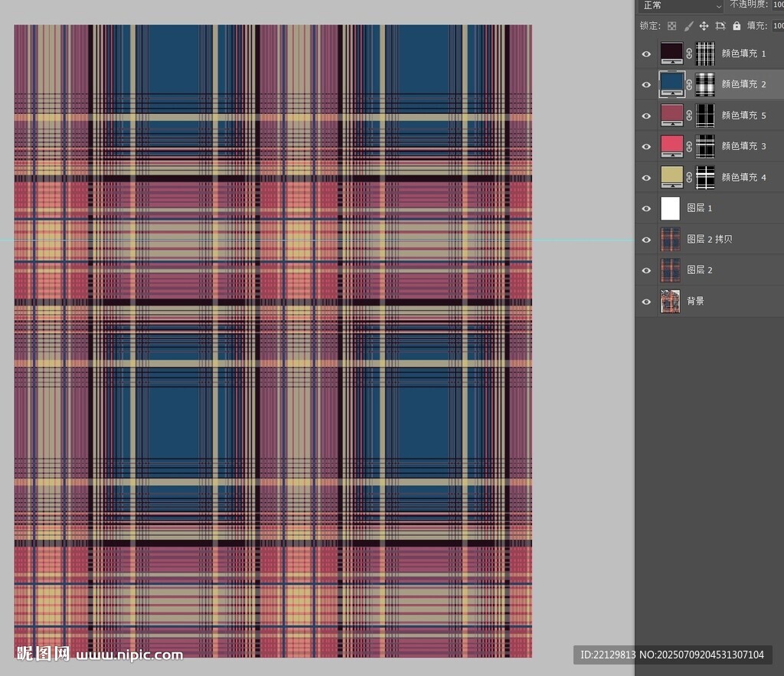Select layer mask of 颜色填充 2
The width and height of the screenshot is (784, 676).
tap(705, 84)
